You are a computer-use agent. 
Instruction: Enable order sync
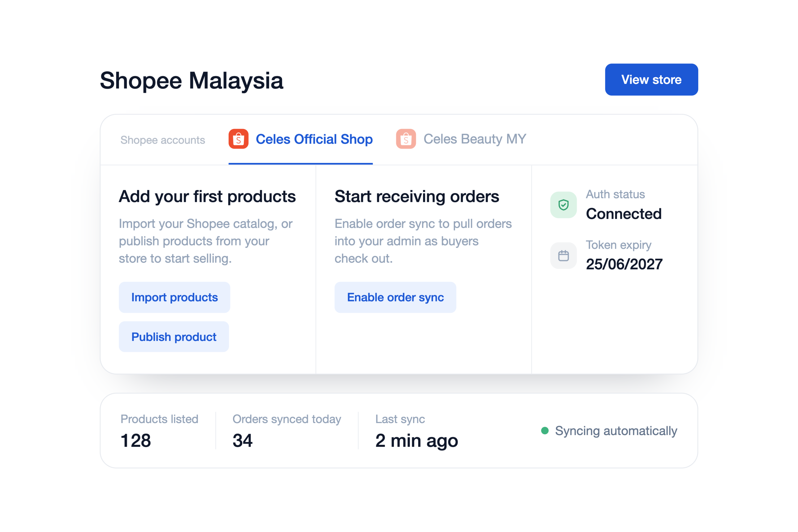pos(395,297)
